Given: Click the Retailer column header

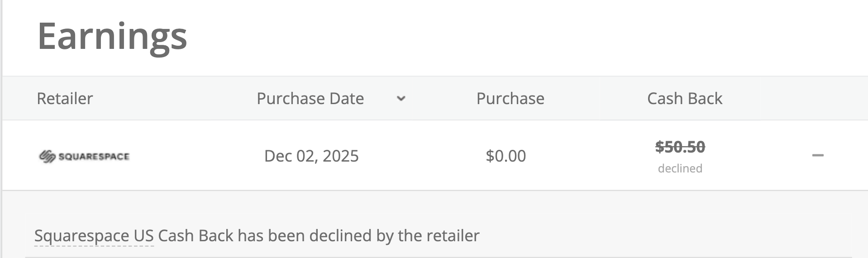Looking at the screenshot, I should [x=65, y=98].
